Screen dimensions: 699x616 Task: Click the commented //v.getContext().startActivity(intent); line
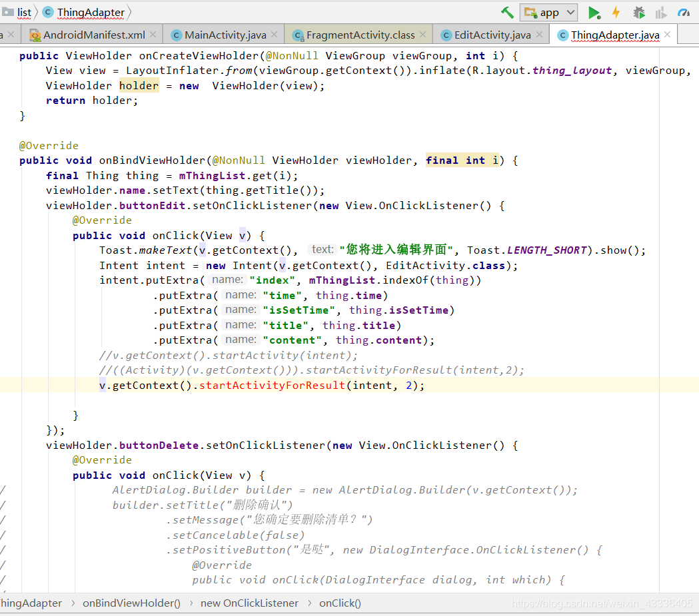click(x=229, y=356)
